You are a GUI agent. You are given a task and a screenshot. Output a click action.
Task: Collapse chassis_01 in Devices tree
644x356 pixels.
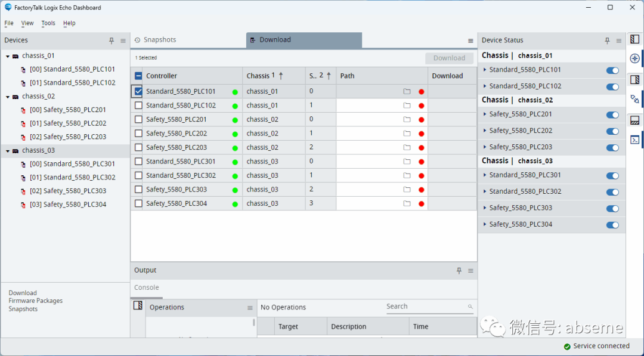point(7,56)
